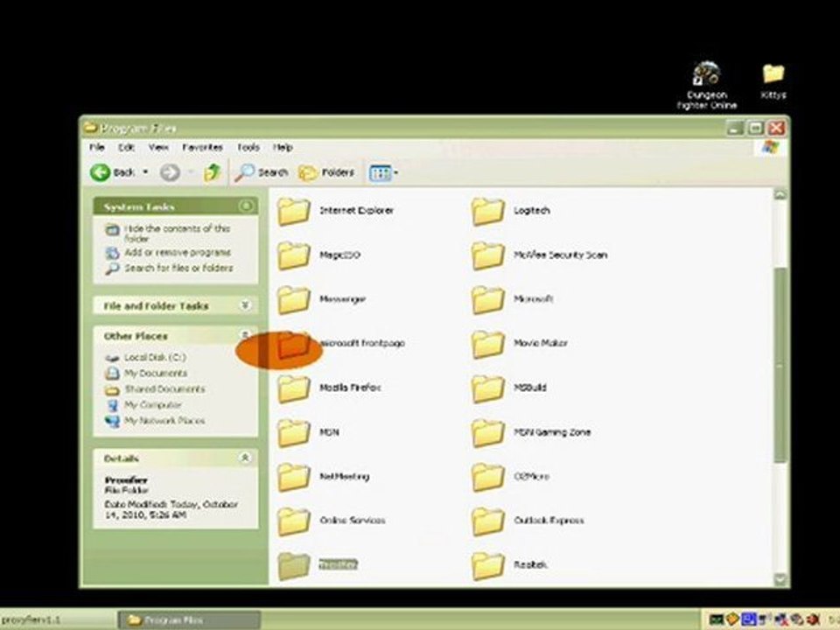Open Back button history dropdown arrow
The height and width of the screenshot is (630, 840).
[x=145, y=172]
